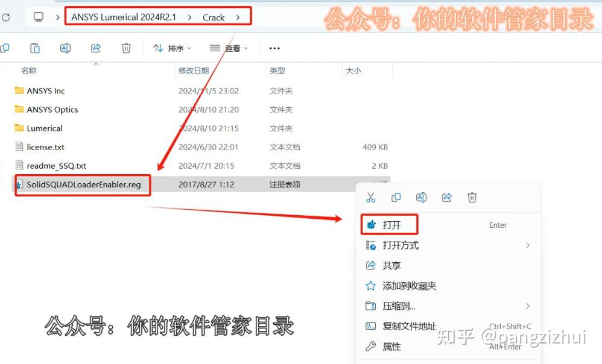Click the Refresh icon at the top left

tap(7, 17)
